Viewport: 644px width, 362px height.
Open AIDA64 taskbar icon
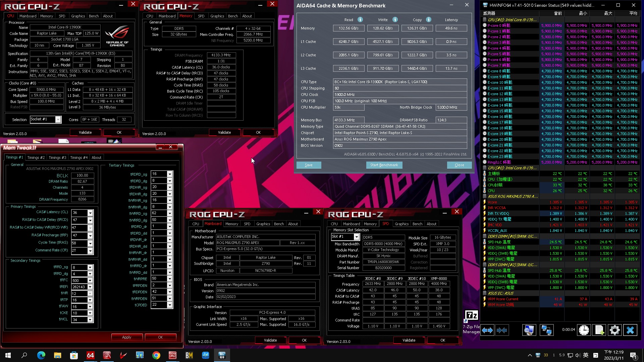[91, 355]
